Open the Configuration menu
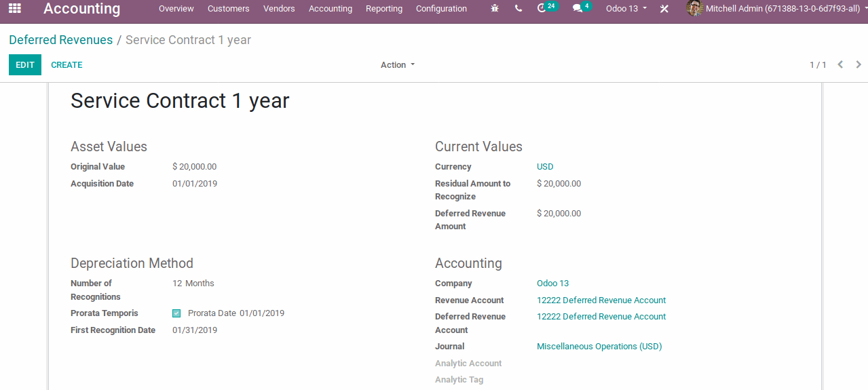This screenshot has height=390, width=868. tap(441, 9)
